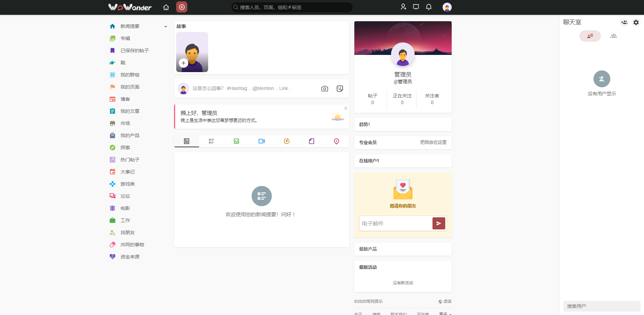This screenshot has height=315, width=644.
Task: Select the contacts tab in the chat sidebar
Action: tap(590, 36)
